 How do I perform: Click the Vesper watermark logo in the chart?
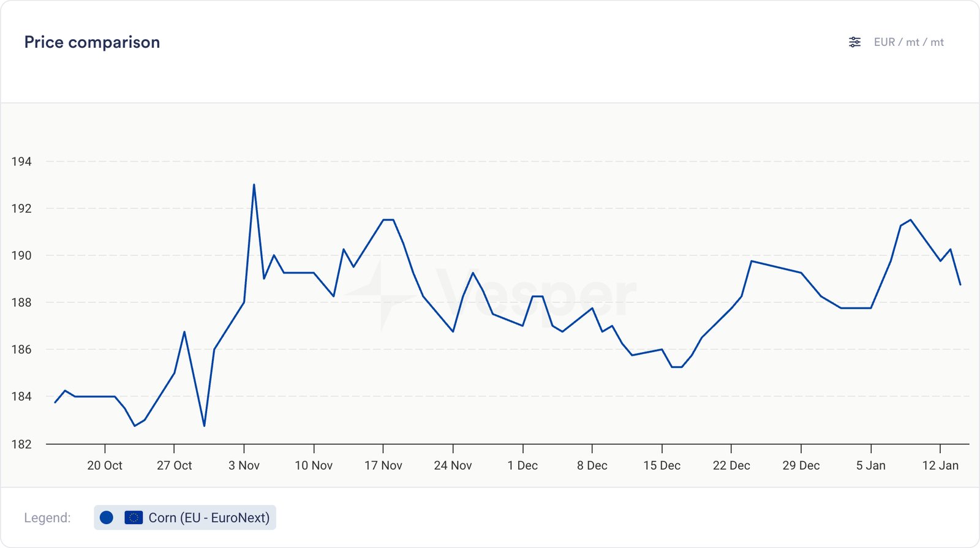coord(490,295)
